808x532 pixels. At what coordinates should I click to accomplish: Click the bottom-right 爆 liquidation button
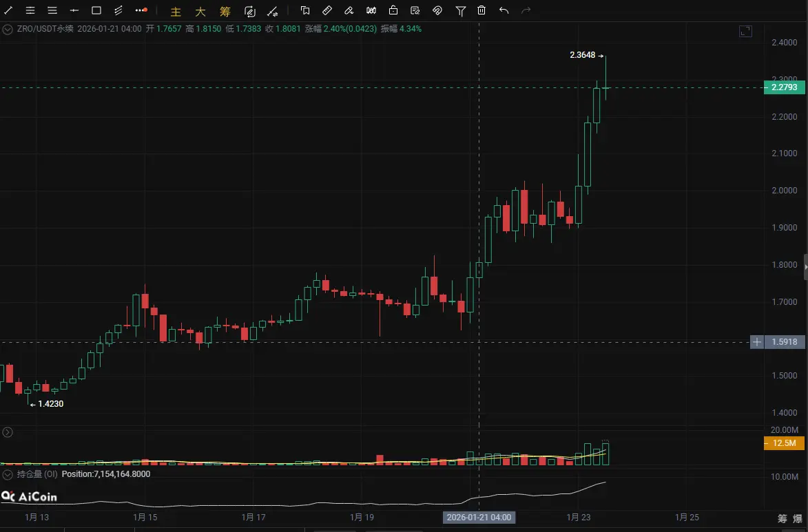798,519
